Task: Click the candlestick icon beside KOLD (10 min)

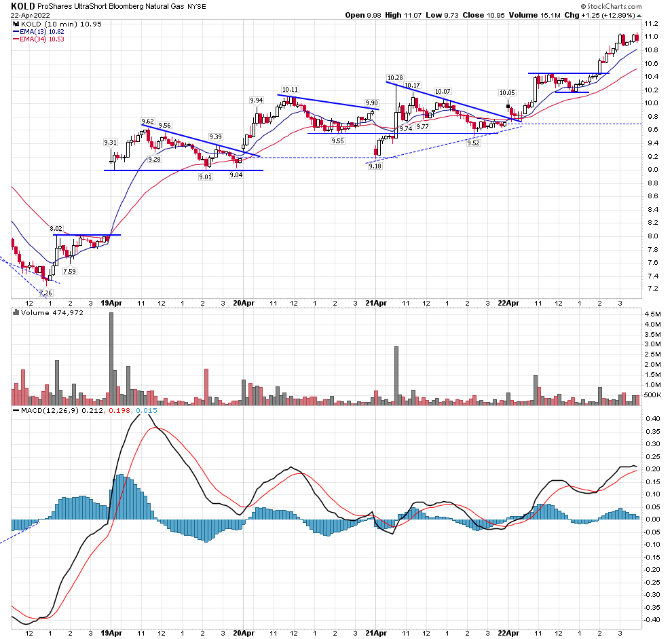Action: pos(16,24)
